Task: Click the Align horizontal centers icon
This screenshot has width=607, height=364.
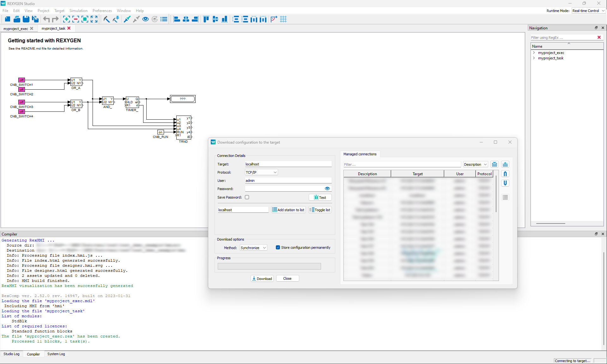Action: click(186, 19)
